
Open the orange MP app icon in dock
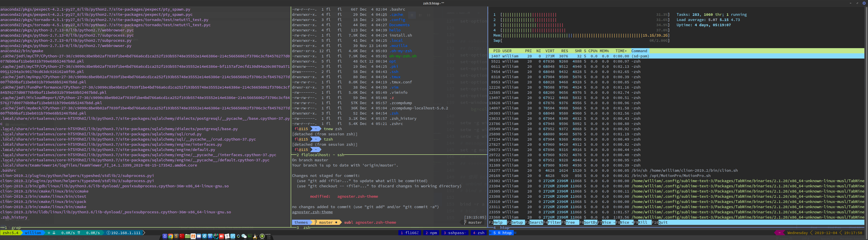193,236
